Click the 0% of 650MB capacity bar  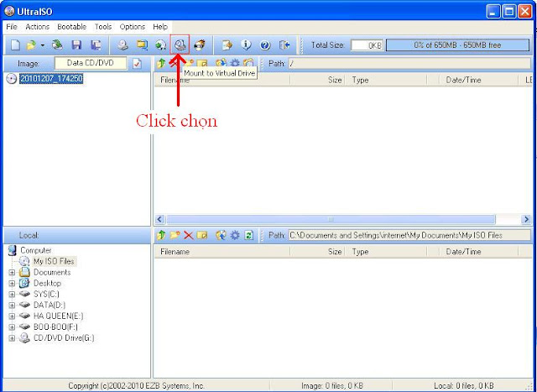pyautogui.click(x=457, y=44)
